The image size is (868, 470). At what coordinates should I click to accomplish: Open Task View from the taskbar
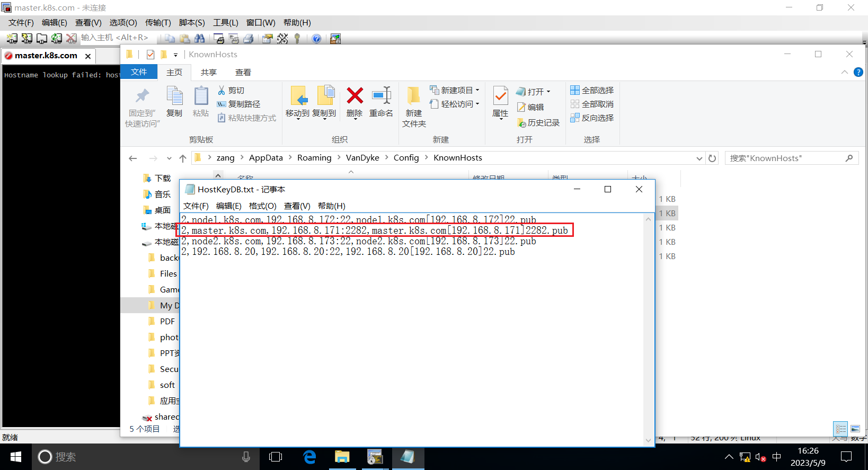[276, 457]
